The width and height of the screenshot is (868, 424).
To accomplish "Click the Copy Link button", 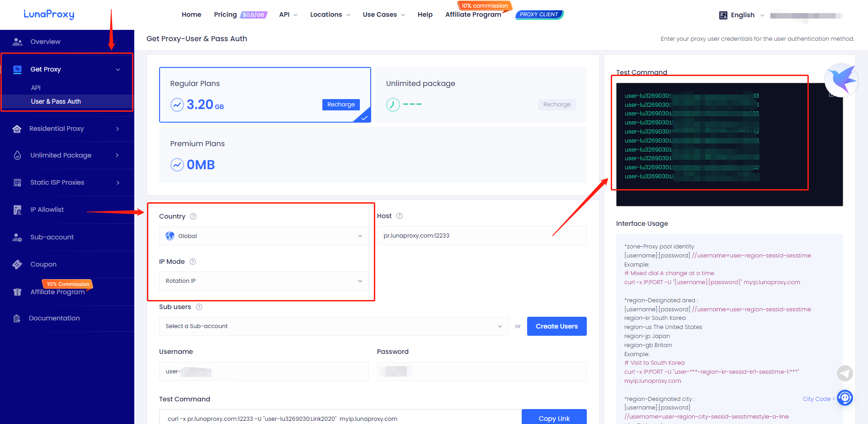I will pos(554,418).
